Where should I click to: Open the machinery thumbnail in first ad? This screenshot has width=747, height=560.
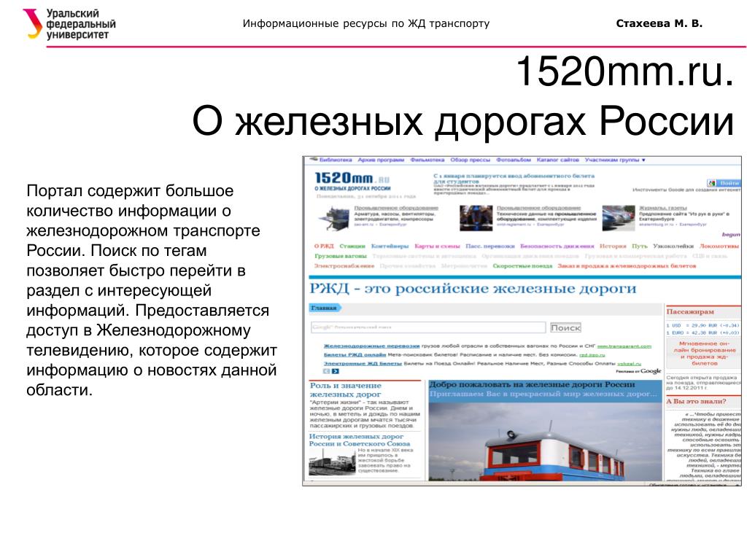[334, 218]
